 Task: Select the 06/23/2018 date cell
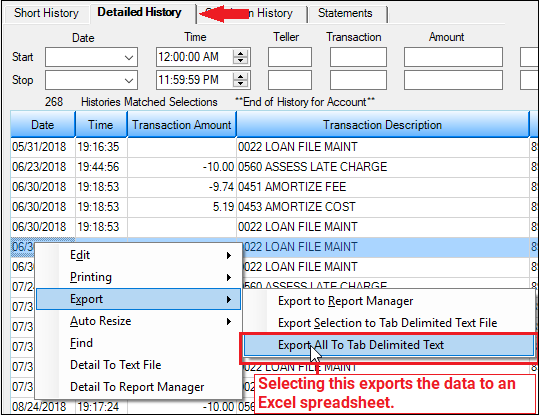43,167
